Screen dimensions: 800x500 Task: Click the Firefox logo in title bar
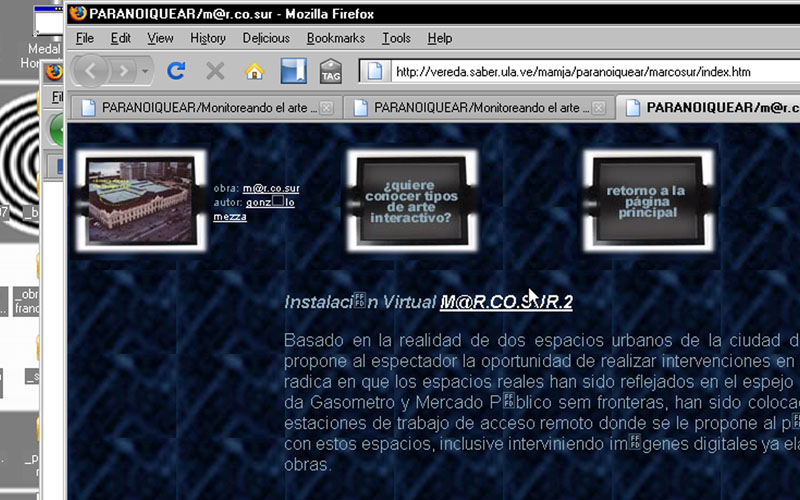[78, 13]
